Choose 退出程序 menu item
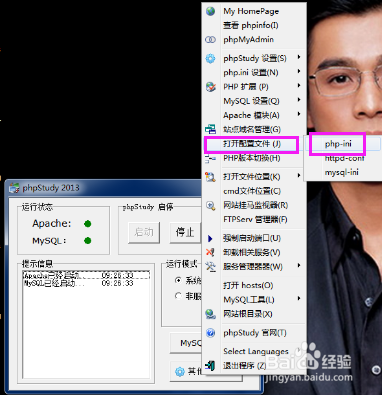 (x=255, y=365)
